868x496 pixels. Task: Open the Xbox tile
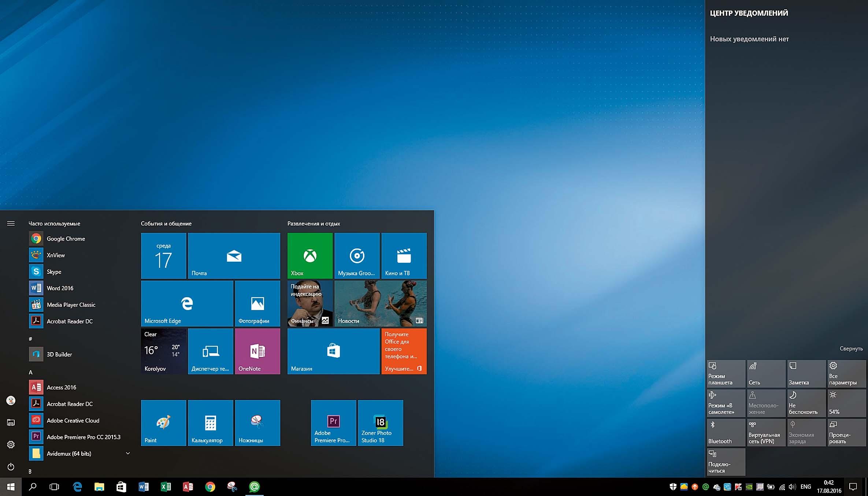(x=310, y=256)
